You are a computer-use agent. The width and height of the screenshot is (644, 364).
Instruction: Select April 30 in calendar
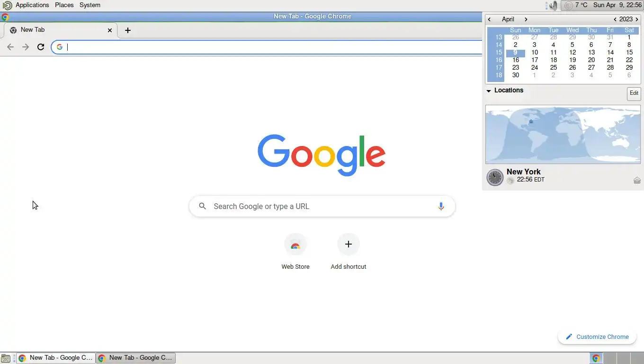[516, 75]
